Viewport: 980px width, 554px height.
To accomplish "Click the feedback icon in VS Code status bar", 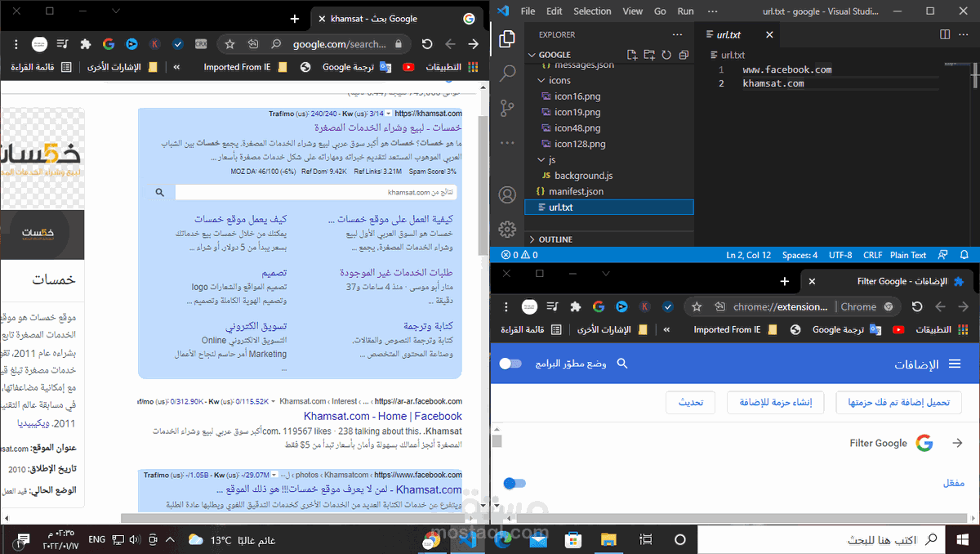I will 943,255.
